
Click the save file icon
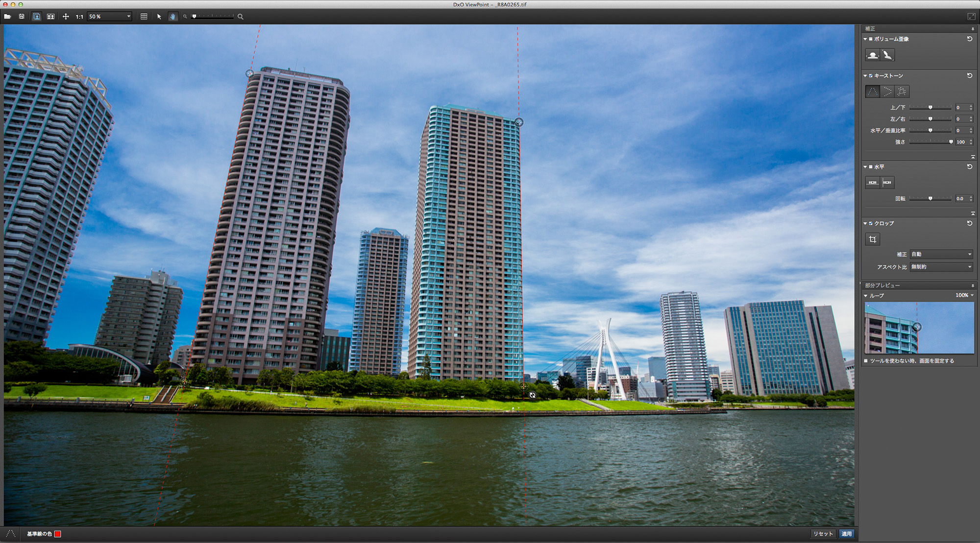[22, 16]
